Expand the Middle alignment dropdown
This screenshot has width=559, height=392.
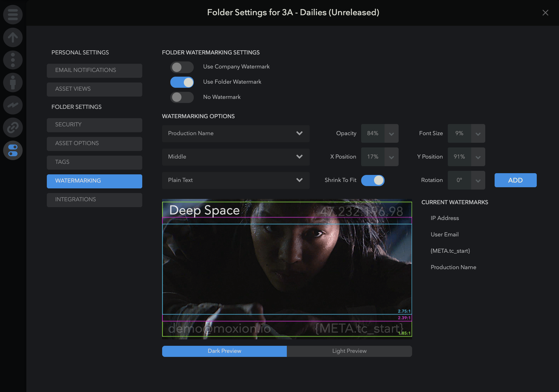(x=236, y=157)
